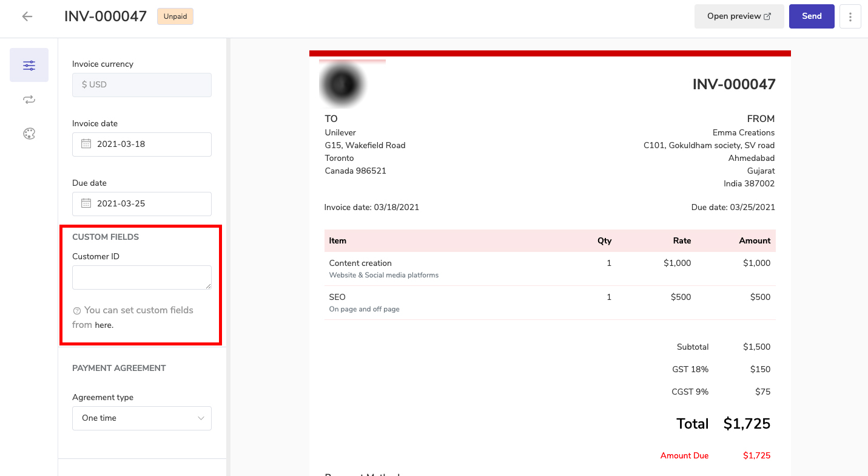This screenshot has height=476, width=868.
Task: Click the Send button
Action: tap(812, 16)
